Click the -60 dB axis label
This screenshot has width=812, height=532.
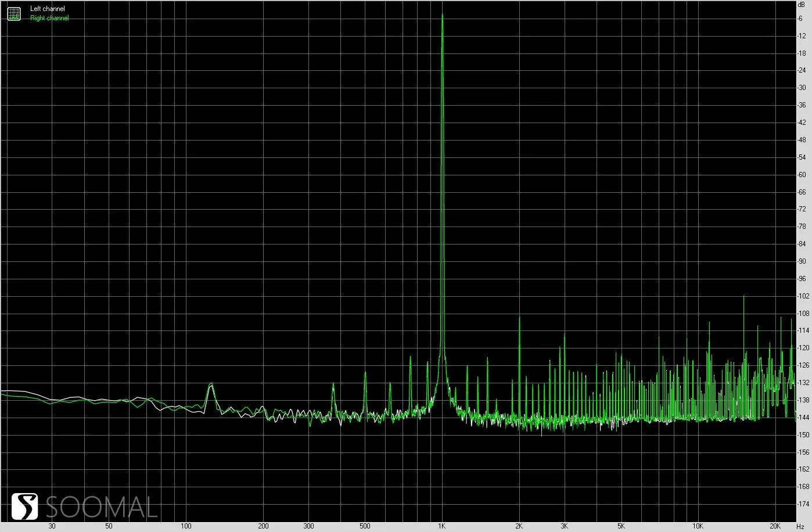pyautogui.click(x=801, y=175)
